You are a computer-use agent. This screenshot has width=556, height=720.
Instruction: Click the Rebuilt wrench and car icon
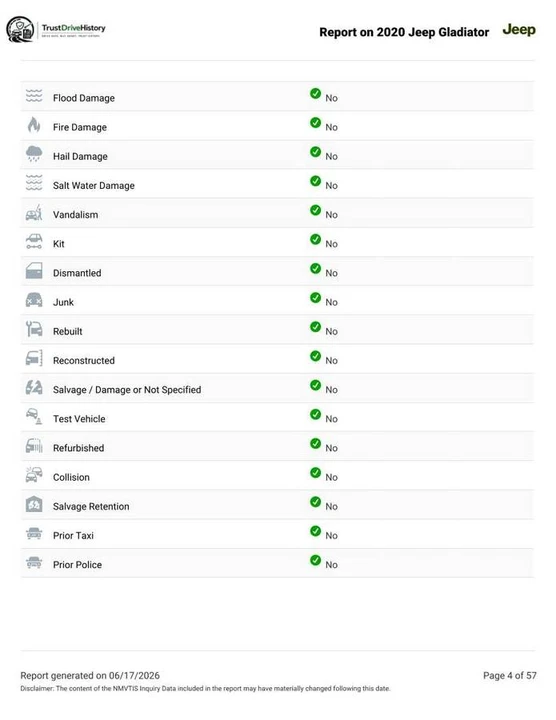(x=34, y=329)
